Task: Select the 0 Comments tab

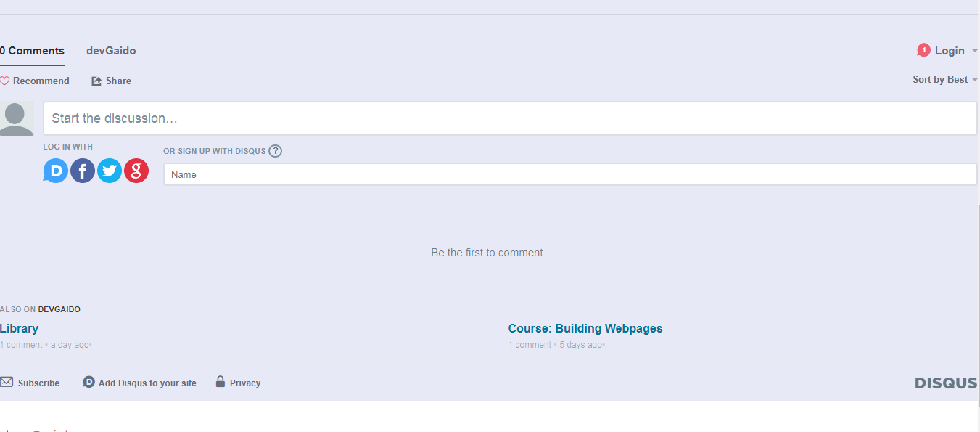Action: coord(32,51)
